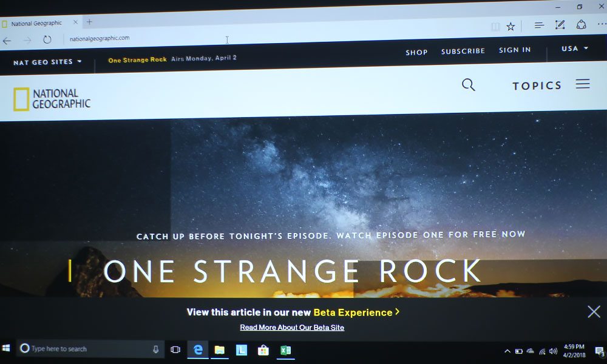Image resolution: width=607 pixels, height=364 pixels.
Task: Open the Windows Start menu
Action: click(6, 348)
